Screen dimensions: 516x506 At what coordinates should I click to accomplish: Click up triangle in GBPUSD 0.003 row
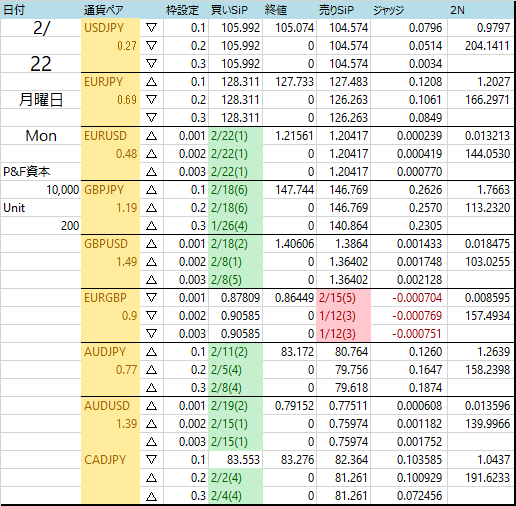click(151, 280)
